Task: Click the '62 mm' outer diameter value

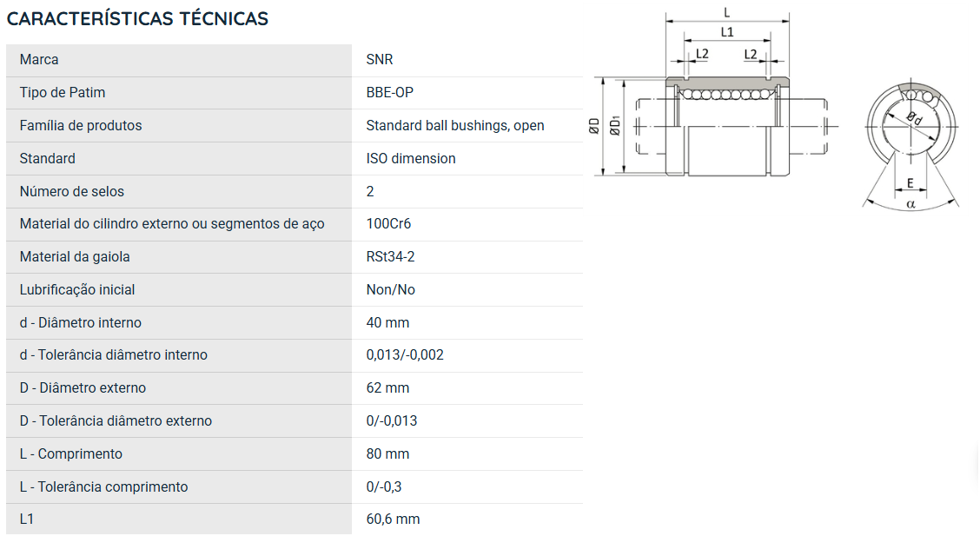Action: (x=387, y=388)
